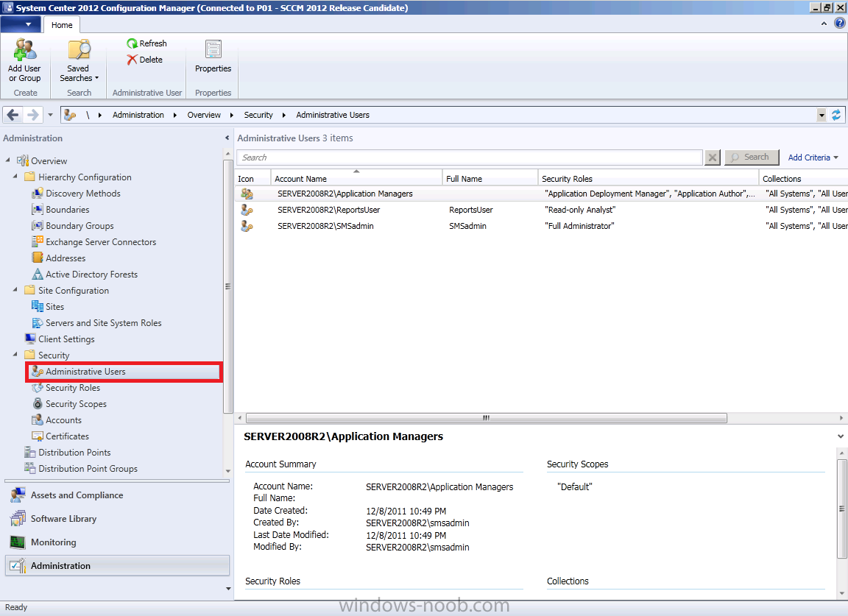Image resolution: width=848 pixels, height=616 pixels.
Task: Select the SERVER2008R2\ReportsUser row
Action: coord(541,210)
